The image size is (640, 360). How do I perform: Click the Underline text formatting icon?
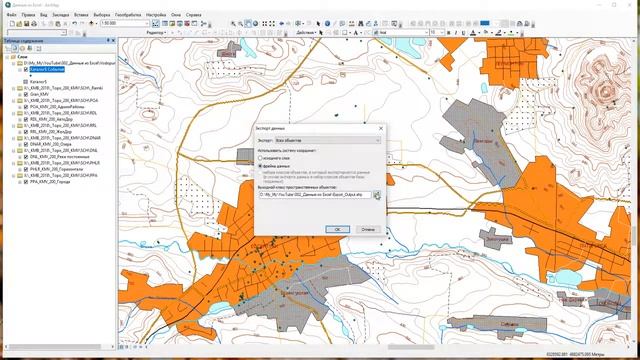[x=463, y=33]
